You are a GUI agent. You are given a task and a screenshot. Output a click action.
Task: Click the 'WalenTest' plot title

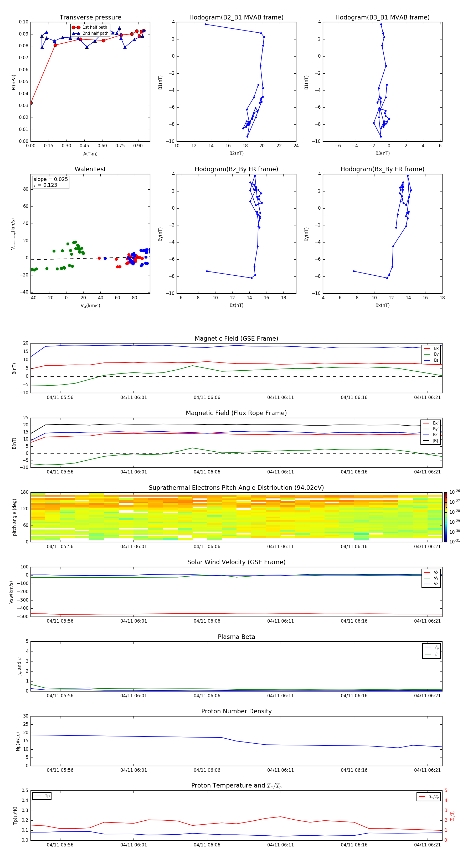click(90, 169)
